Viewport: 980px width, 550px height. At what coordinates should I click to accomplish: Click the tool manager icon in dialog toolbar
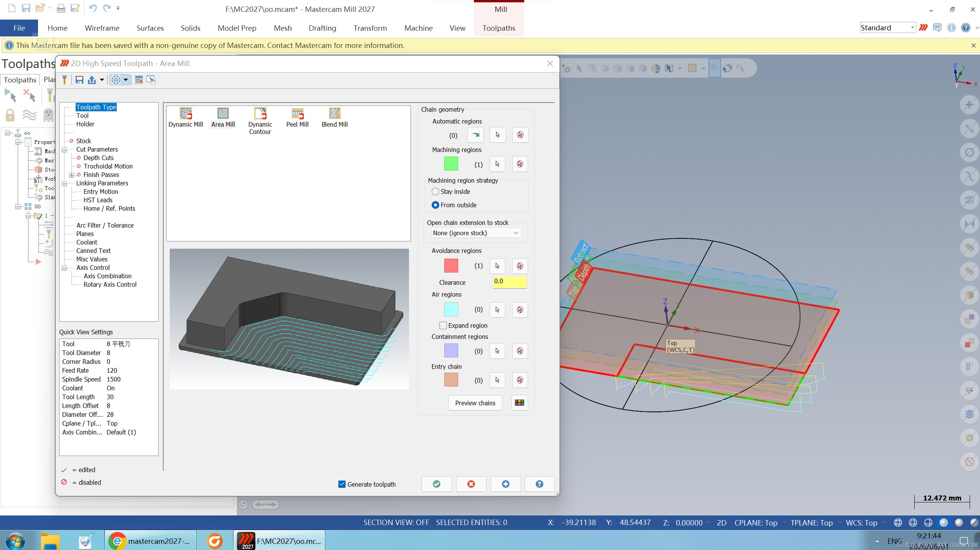[x=65, y=80]
